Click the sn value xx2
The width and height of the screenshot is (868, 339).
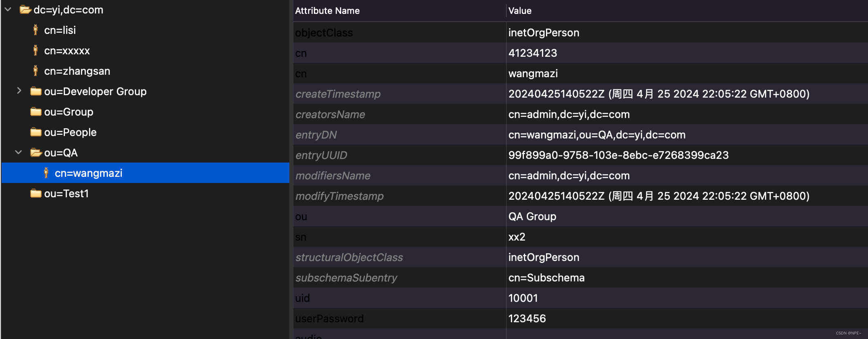point(517,237)
